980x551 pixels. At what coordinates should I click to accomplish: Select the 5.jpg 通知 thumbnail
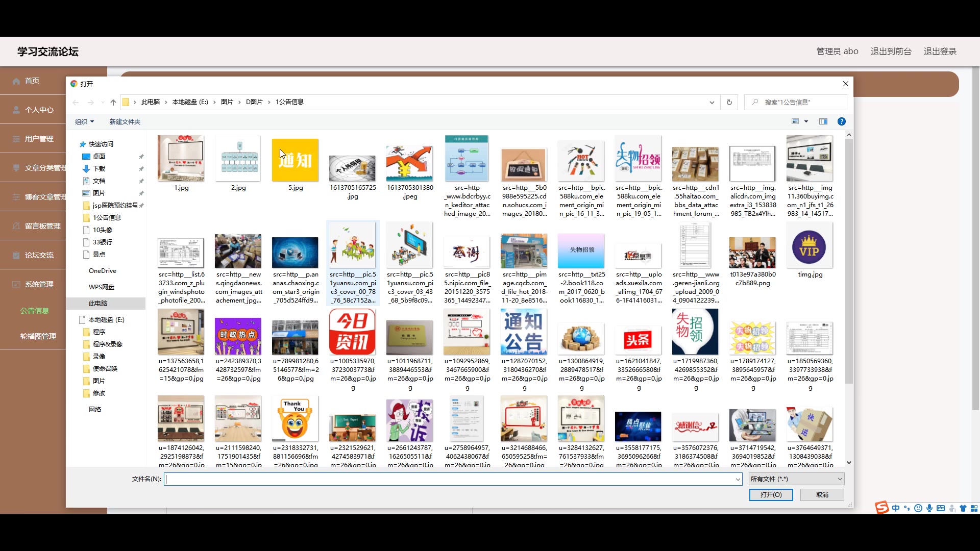295,160
